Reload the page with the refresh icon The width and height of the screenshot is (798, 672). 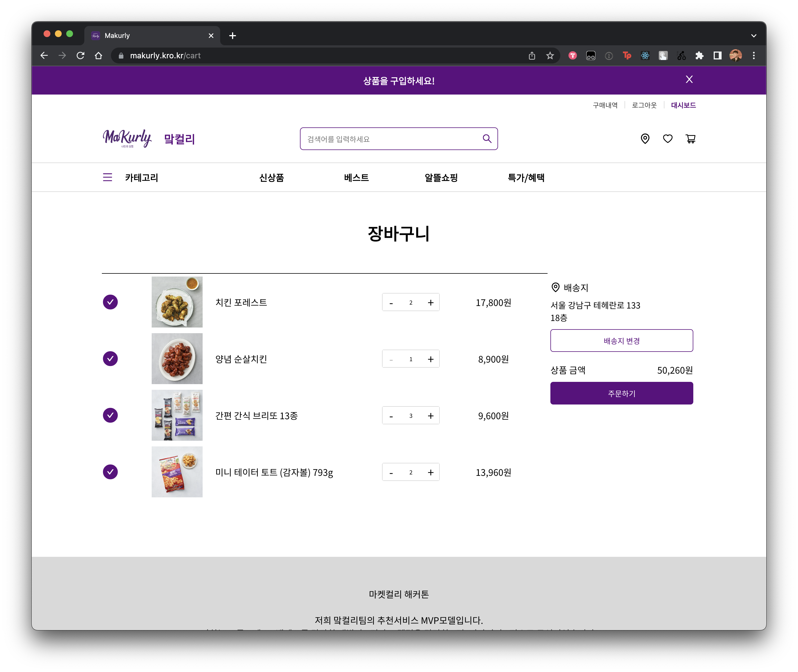pos(80,55)
